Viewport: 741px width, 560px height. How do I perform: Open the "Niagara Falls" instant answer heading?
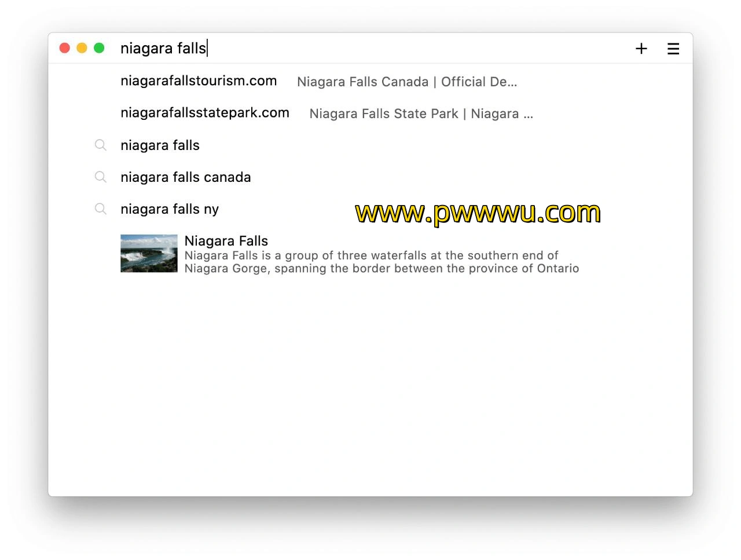[226, 241]
